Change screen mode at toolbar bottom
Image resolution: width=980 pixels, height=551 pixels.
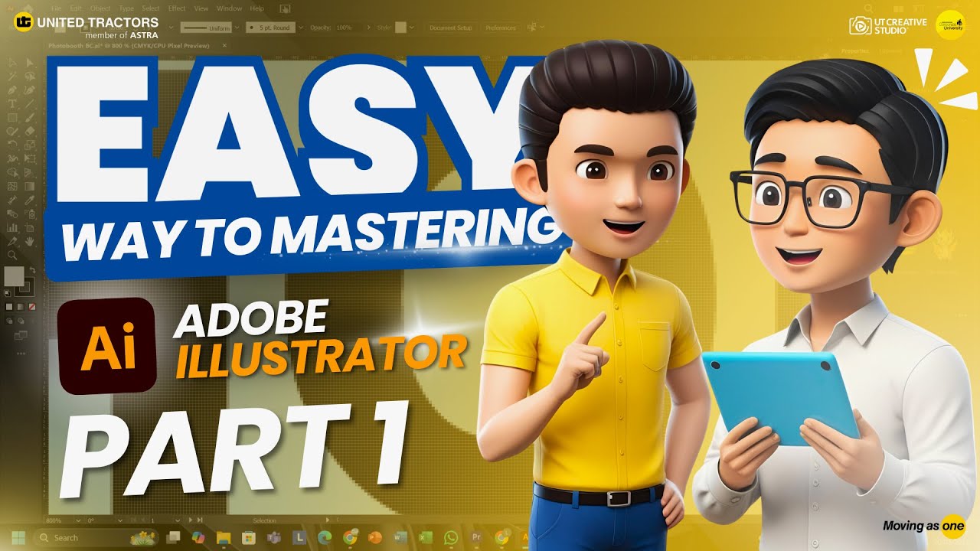tap(21, 335)
